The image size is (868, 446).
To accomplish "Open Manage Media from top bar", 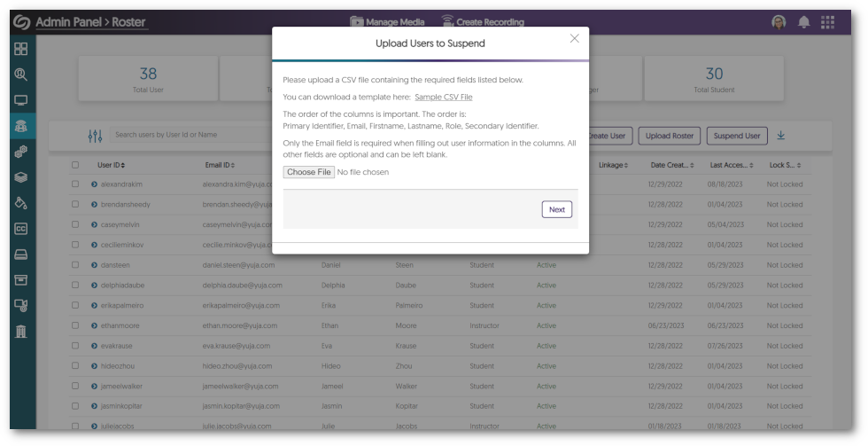I will click(x=395, y=22).
